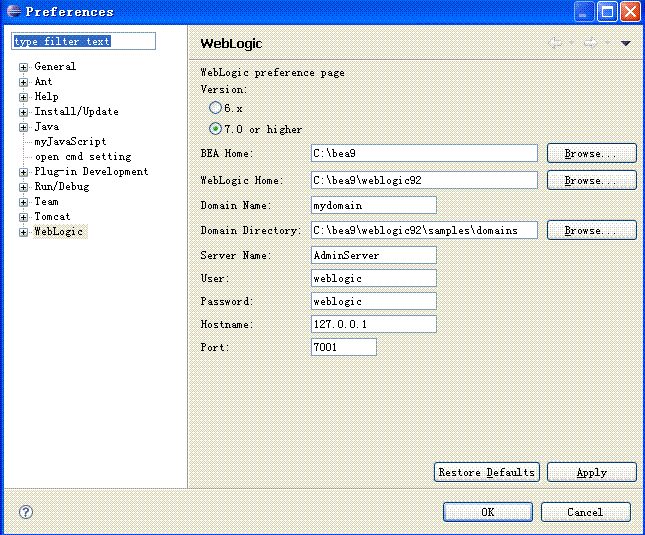645x535 pixels.
Task: Browse for the WebLogic Home folder
Action: coord(592,180)
